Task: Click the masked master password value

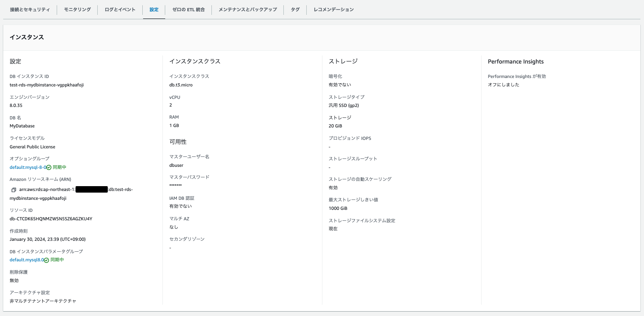Action: pyautogui.click(x=176, y=186)
